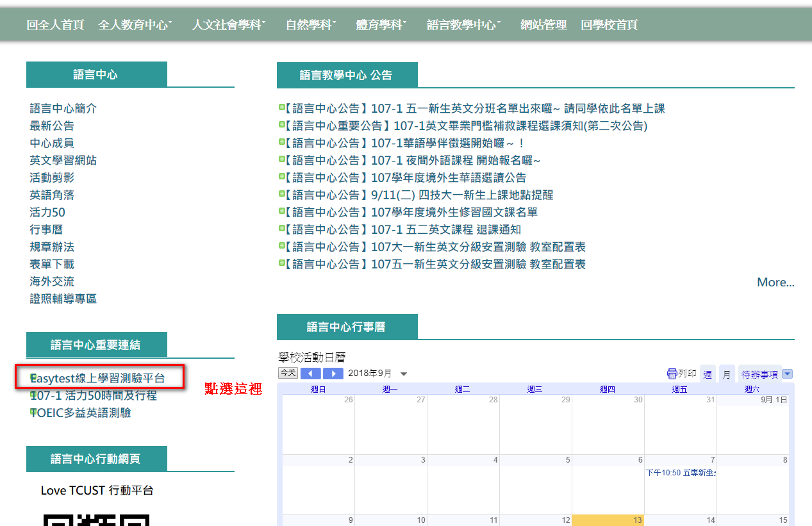Click the calendar print icon
The width and height of the screenshot is (812, 526).
672,374
